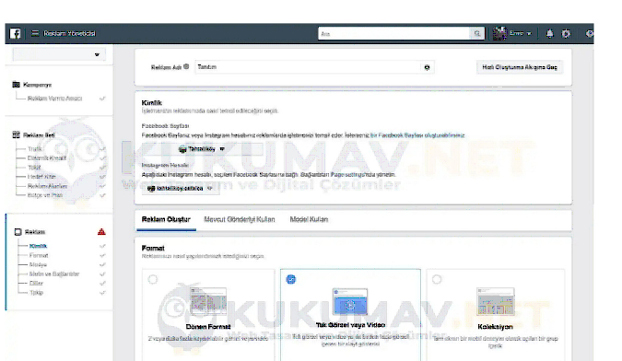Click the Tek Görsel veya Video illustration

click(350, 301)
